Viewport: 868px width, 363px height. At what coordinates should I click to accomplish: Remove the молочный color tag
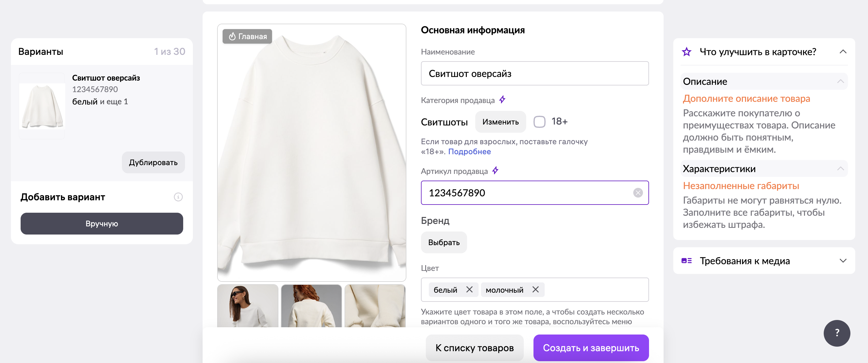pos(535,289)
